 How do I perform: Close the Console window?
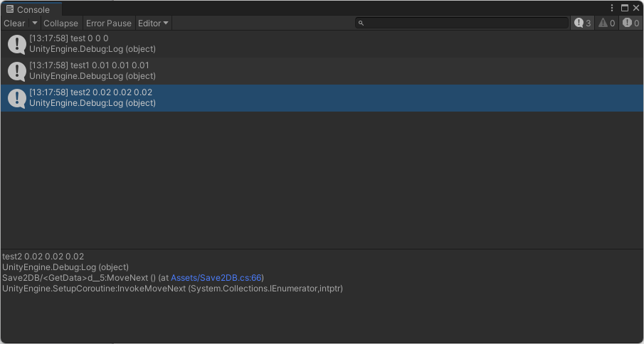click(x=636, y=8)
